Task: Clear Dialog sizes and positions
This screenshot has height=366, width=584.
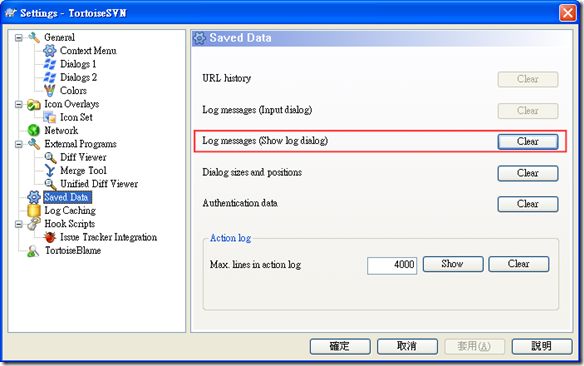Action: pyautogui.click(x=528, y=174)
